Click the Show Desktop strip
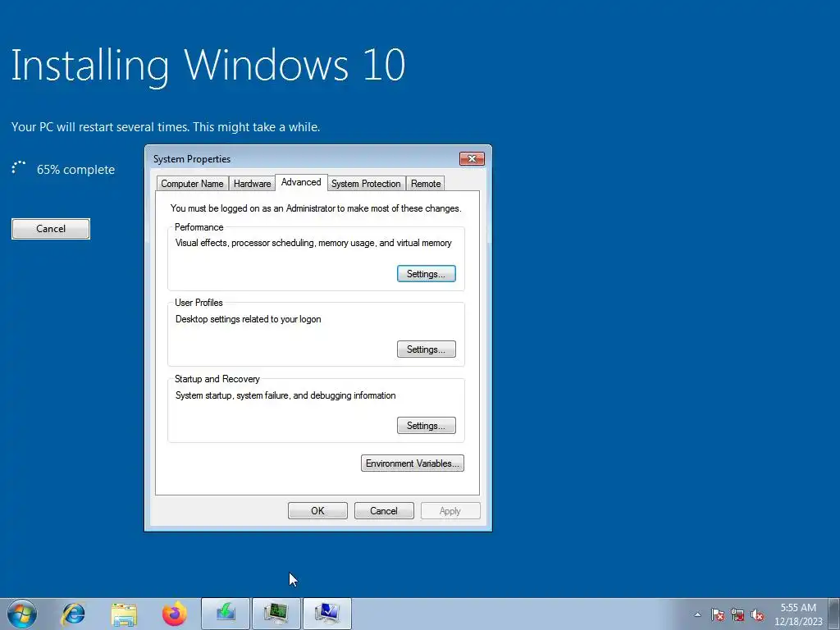 834,614
